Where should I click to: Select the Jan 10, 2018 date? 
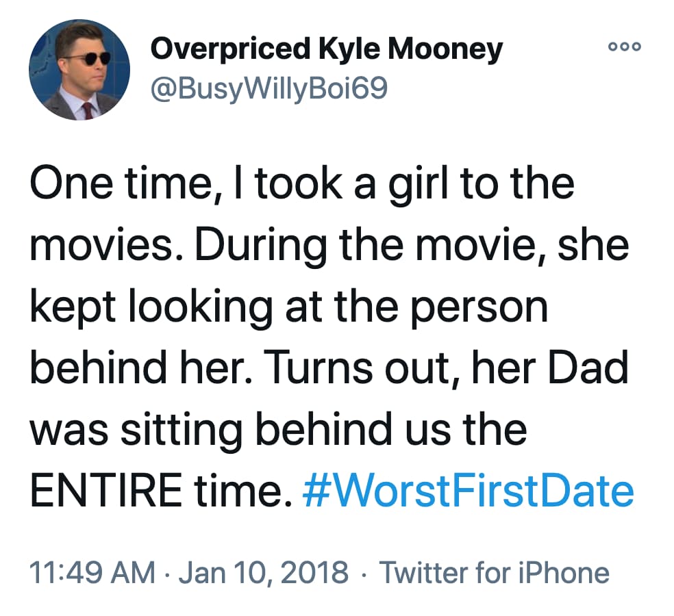point(264,572)
